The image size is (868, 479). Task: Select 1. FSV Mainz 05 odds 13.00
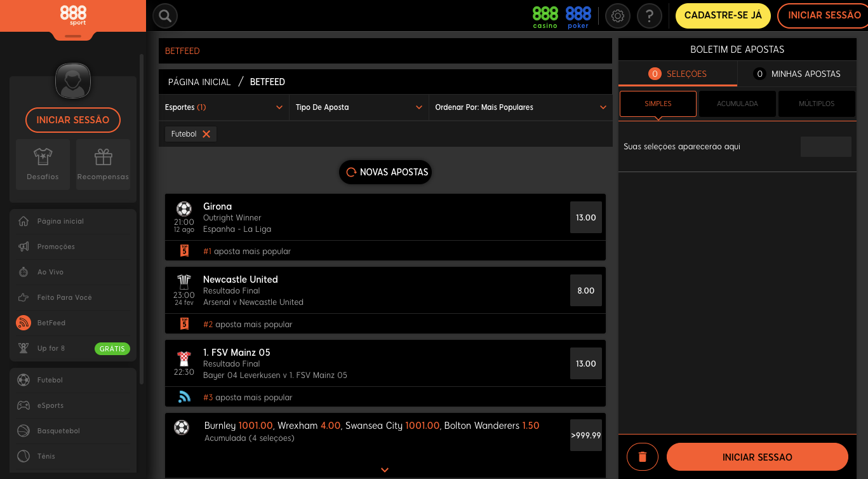tap(585, 363)
